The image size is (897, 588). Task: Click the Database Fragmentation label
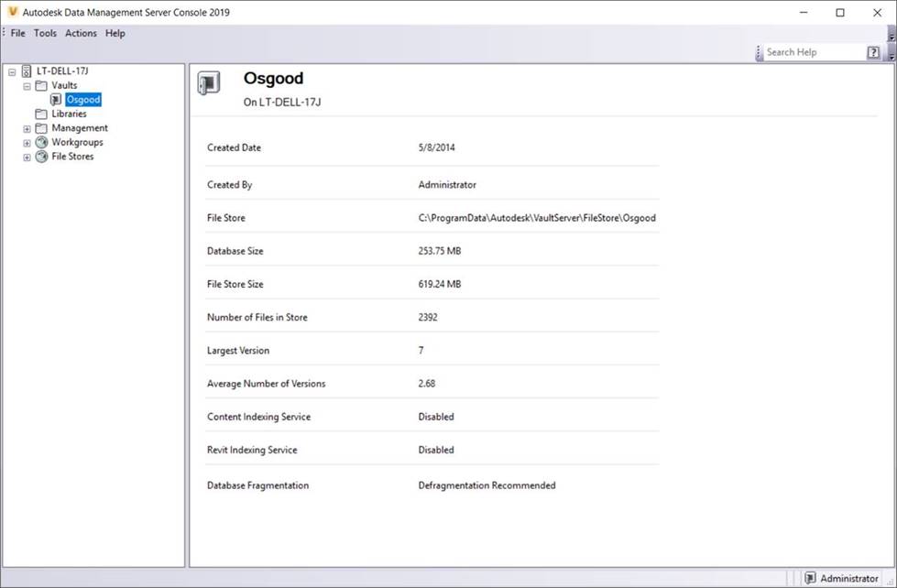(258, 485)
